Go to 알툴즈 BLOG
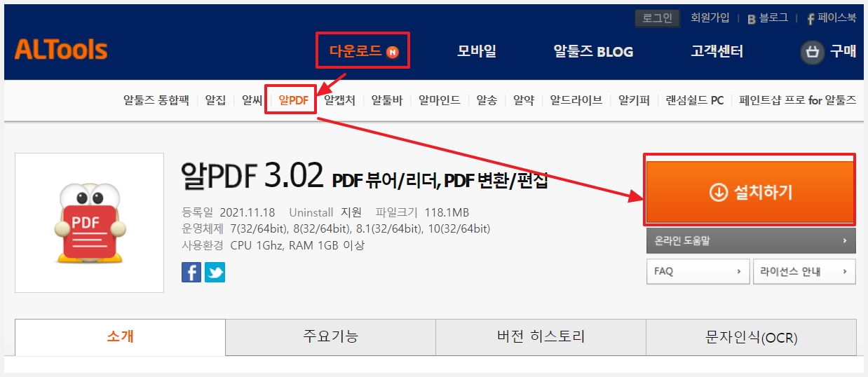This screenshot has width=868, height=377. click(593, 51)
